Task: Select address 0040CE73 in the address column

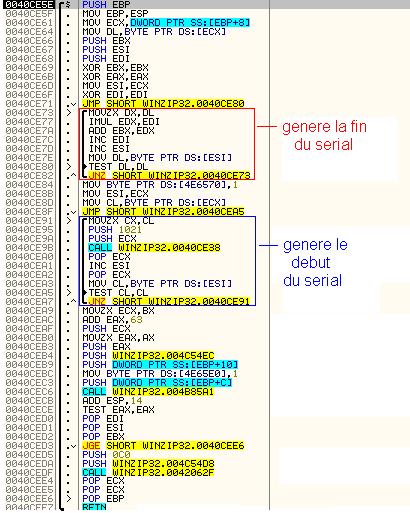Action: coord(29,113)
